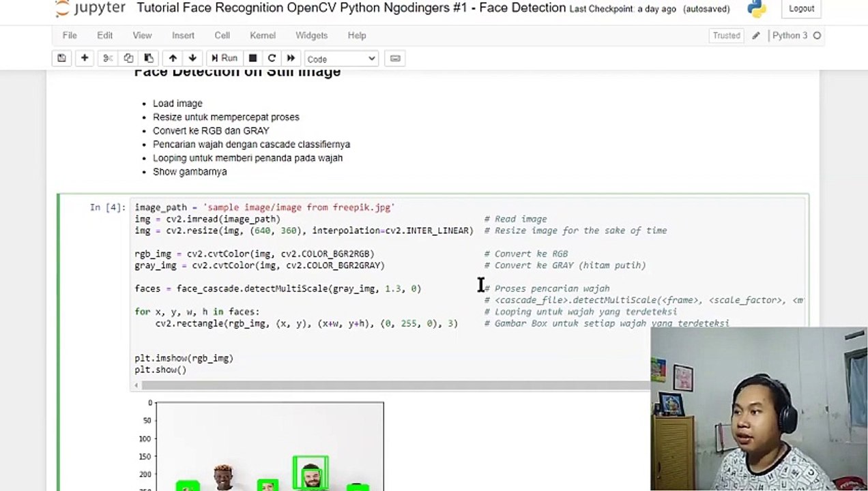Image resolution: width=868 pixels, height=491 pixels.
Task: Open the Cell menu
Action: click(x=222, y=35)
